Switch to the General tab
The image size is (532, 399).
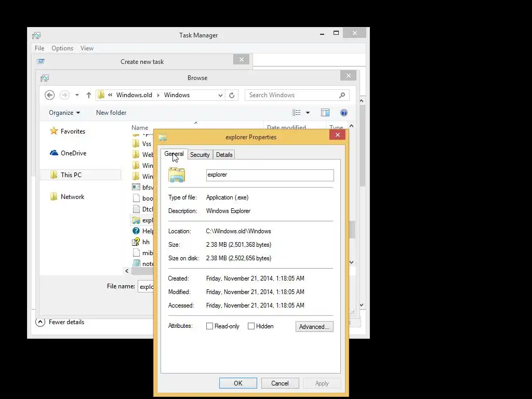point(174,154)
